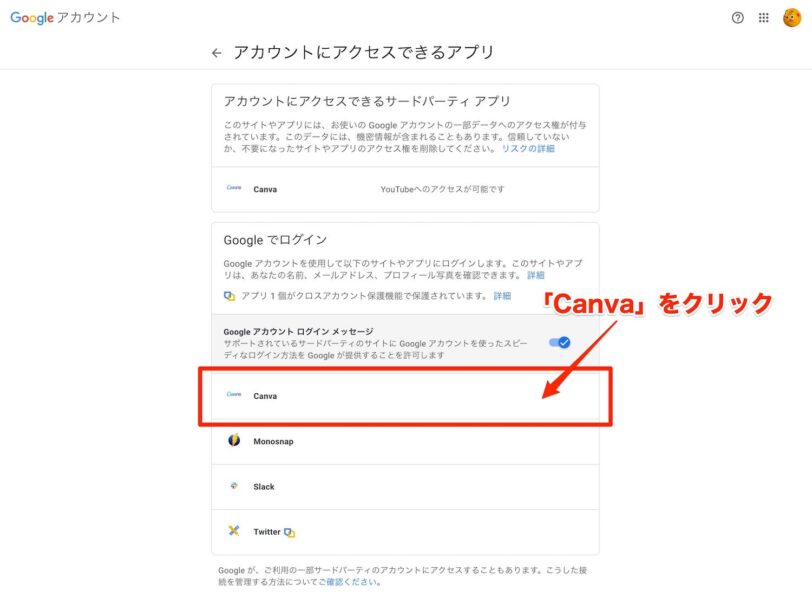Select the Twitter row
This screenshot has height=603, width=812.
(405, 532)
